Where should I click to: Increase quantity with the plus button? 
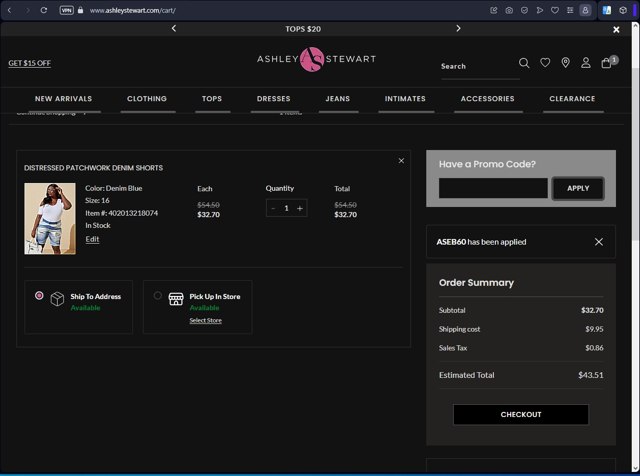pyautogui.click(x=300, y=209)
